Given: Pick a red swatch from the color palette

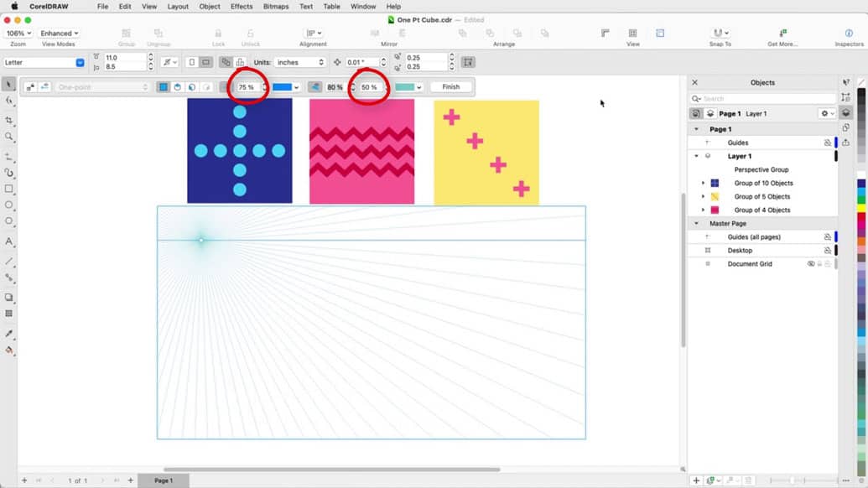Looking at the screenshot, I should [x=860, y=218].
